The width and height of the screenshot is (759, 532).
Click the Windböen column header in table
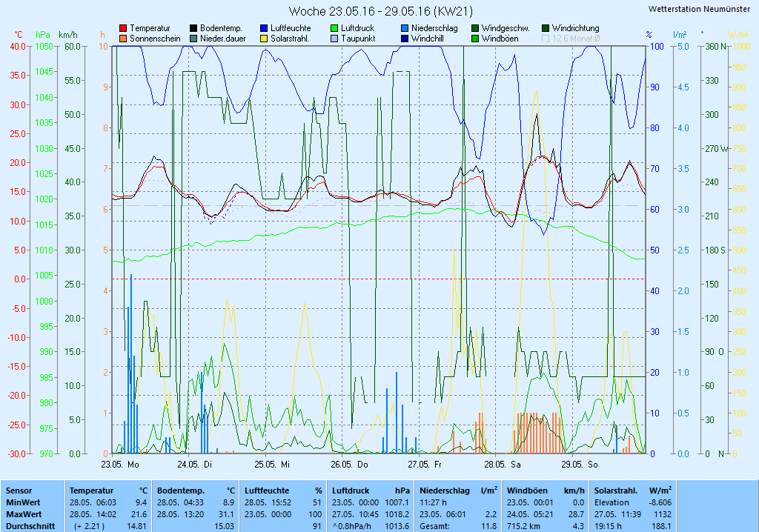pos(527,491)
